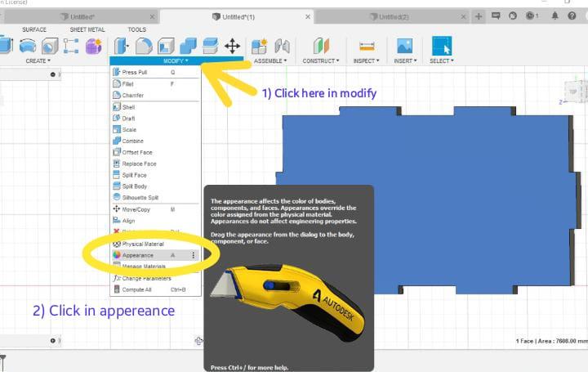Click the orbit navigation icon at bottom
This screenshot has height=372, width=588.
198,340
